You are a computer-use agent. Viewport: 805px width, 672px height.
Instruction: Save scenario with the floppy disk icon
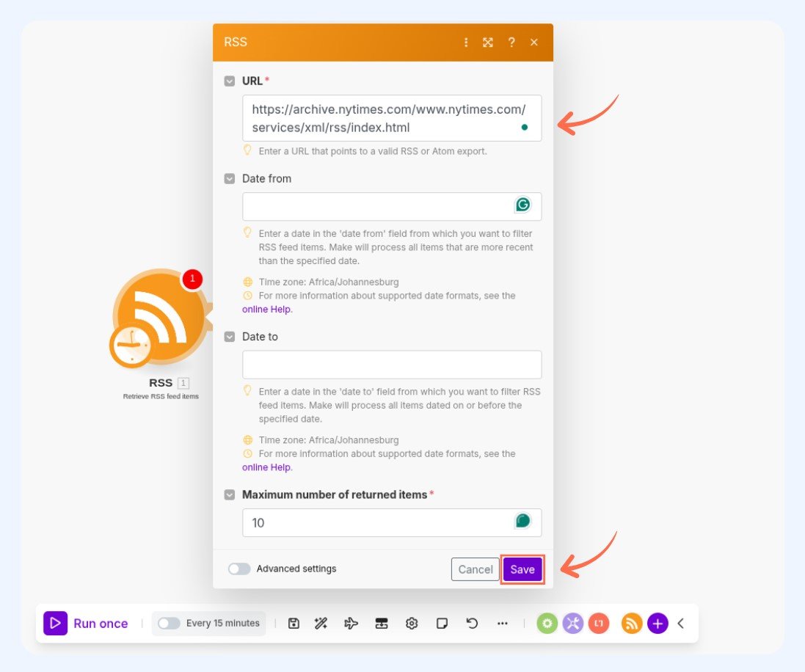click(294, 623)
